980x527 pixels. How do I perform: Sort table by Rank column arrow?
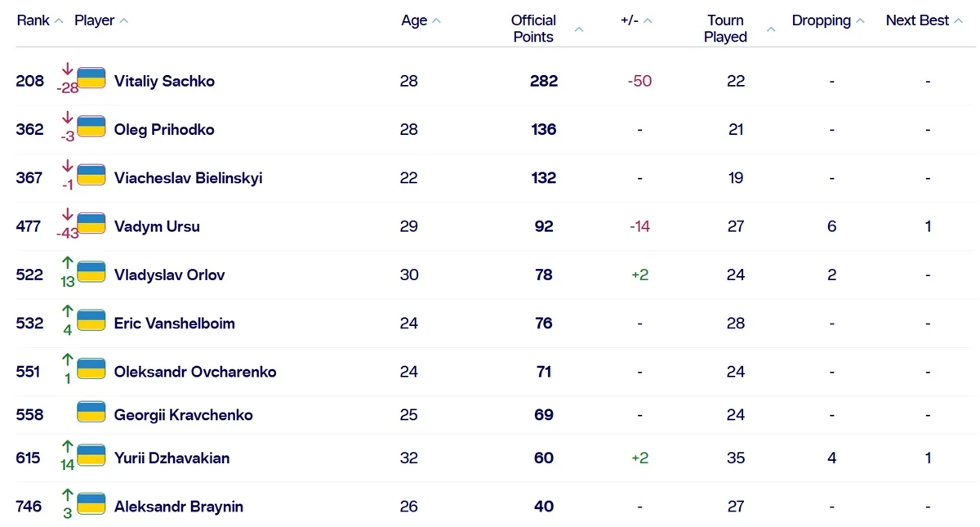click(x=59, y=21)
